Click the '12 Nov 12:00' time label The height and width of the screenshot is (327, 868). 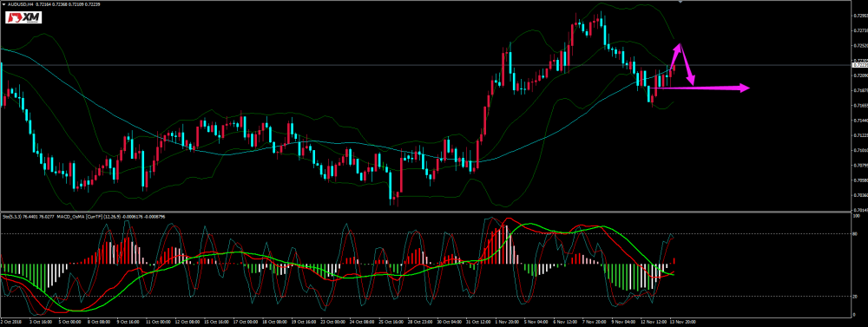654,322
